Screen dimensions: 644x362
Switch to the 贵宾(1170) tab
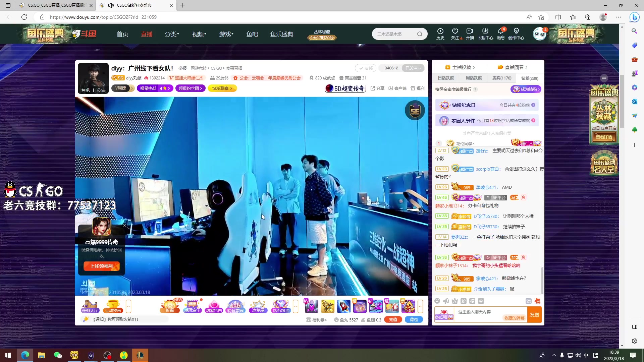[x=501, y=78]
